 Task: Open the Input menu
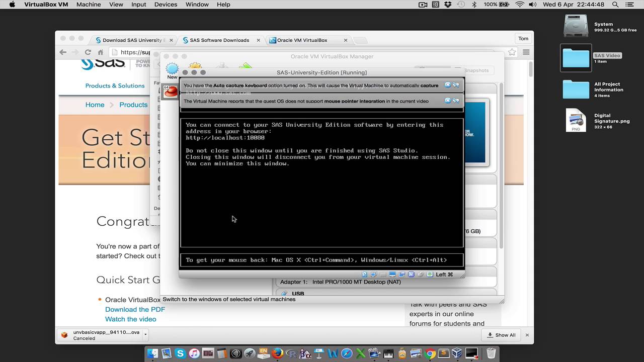coord(139,5)
